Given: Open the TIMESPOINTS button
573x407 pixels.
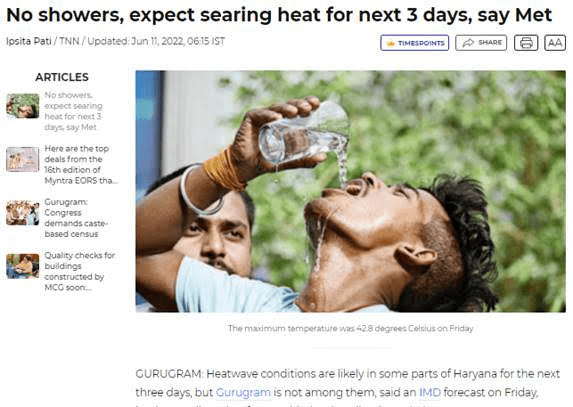Looking at the screenshot, I should click(414, 43).
